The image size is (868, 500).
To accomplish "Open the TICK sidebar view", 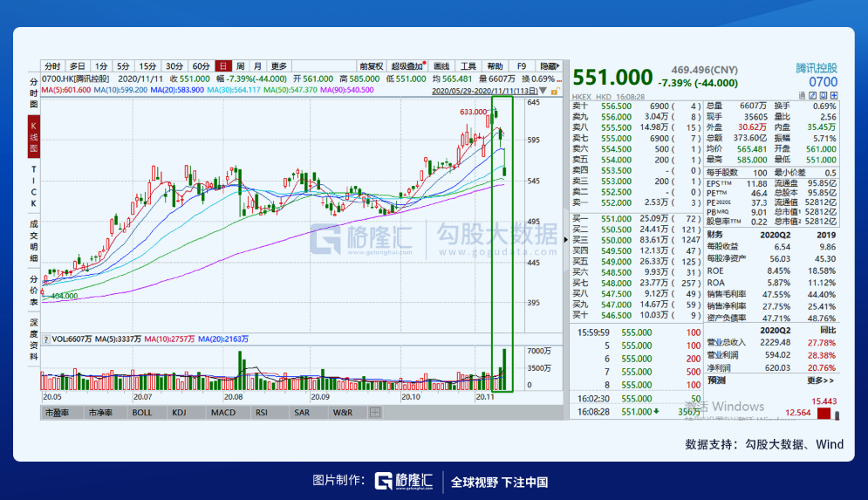I will (34, 187).
